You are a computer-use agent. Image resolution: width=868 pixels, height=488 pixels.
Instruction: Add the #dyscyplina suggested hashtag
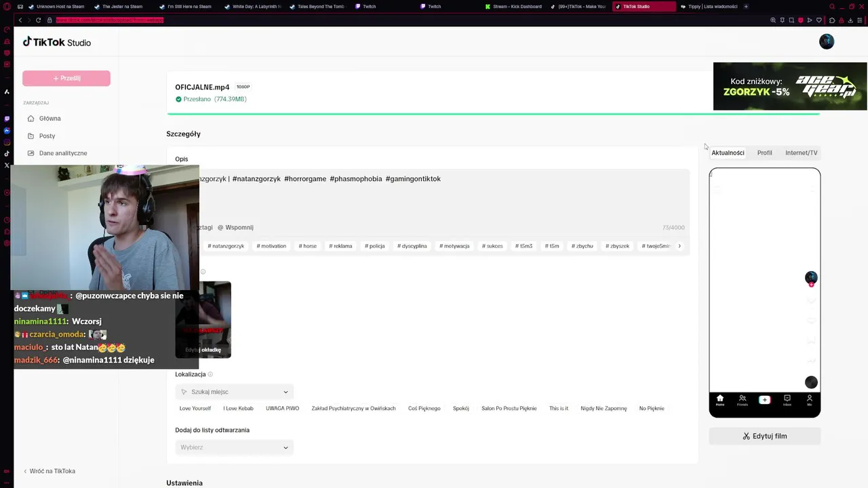[x=412, y=246]
